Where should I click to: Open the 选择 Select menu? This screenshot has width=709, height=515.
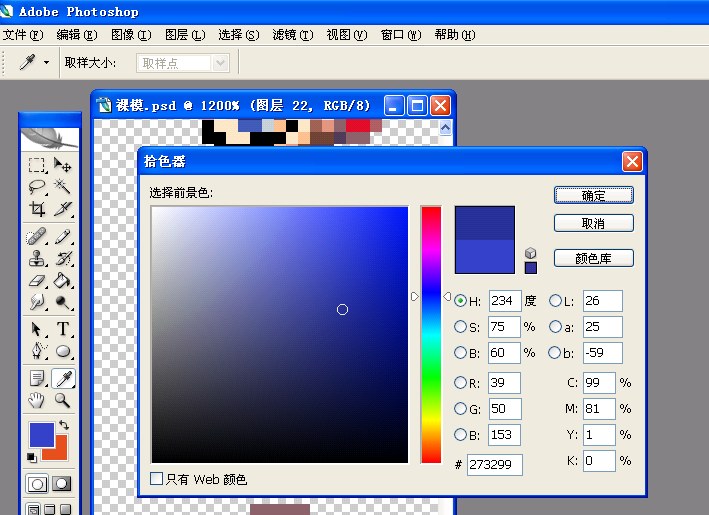click(239, 35)
